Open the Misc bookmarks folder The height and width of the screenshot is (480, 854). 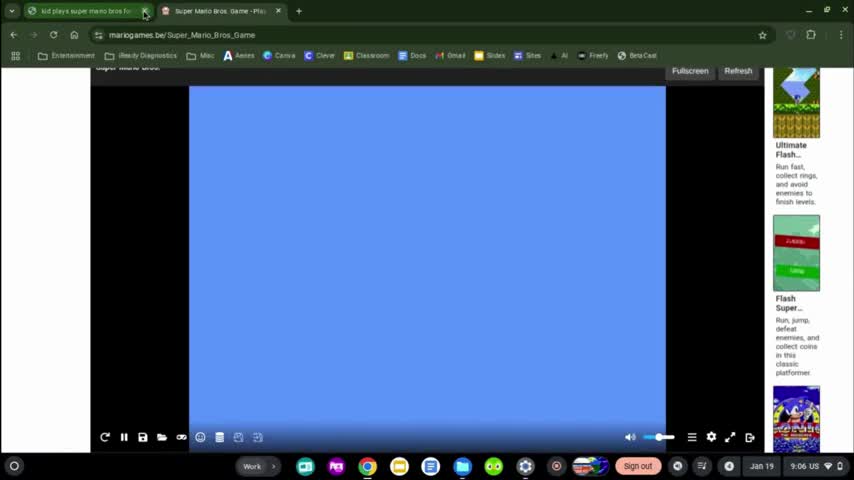(x=200, y=56)
